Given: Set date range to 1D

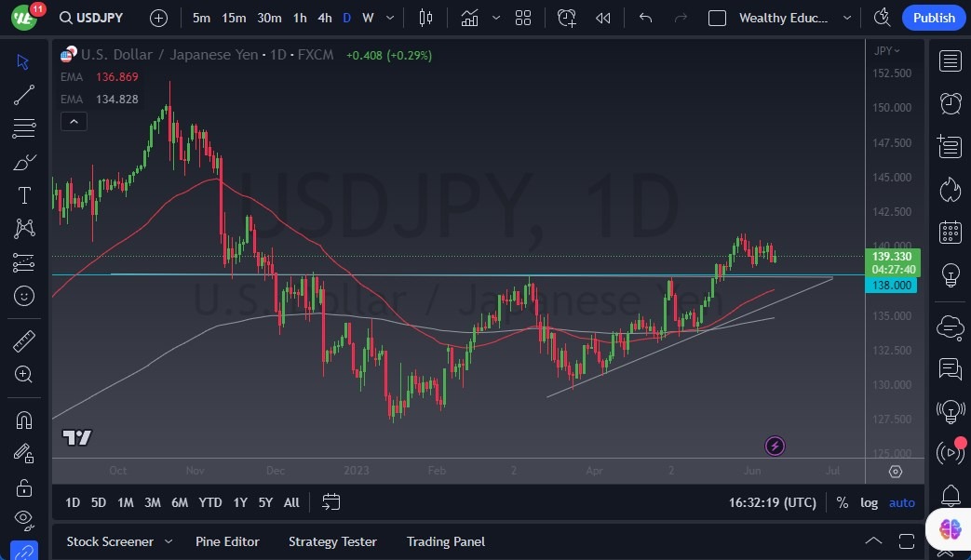Looking at the screenshot, I should tap(73, 502).
